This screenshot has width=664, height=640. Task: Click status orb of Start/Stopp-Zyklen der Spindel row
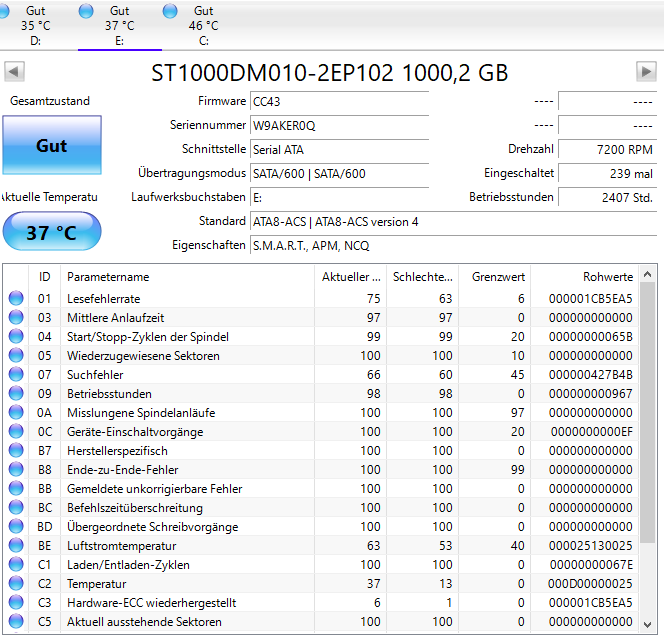(x=16, y=336)
